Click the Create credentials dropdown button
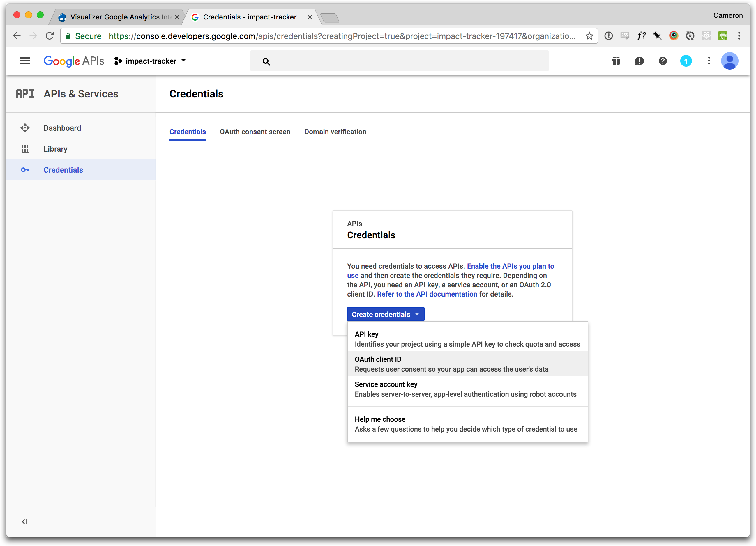 385,314
